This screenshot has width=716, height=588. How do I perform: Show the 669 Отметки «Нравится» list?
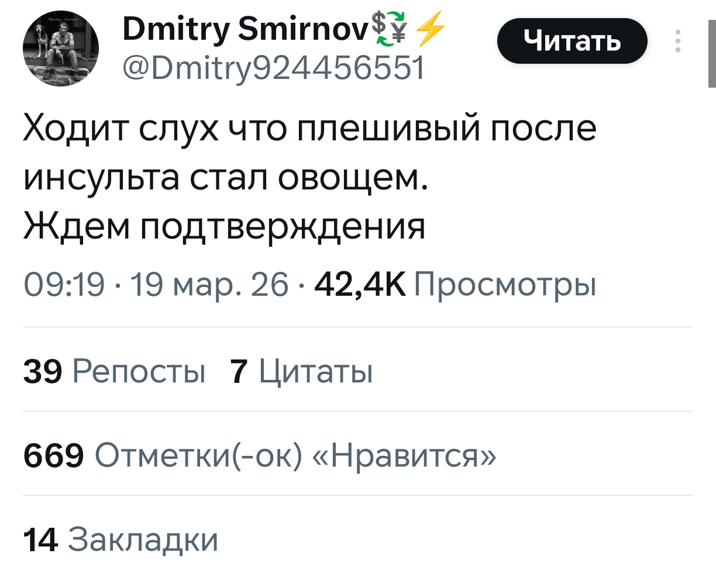point(260,455)
